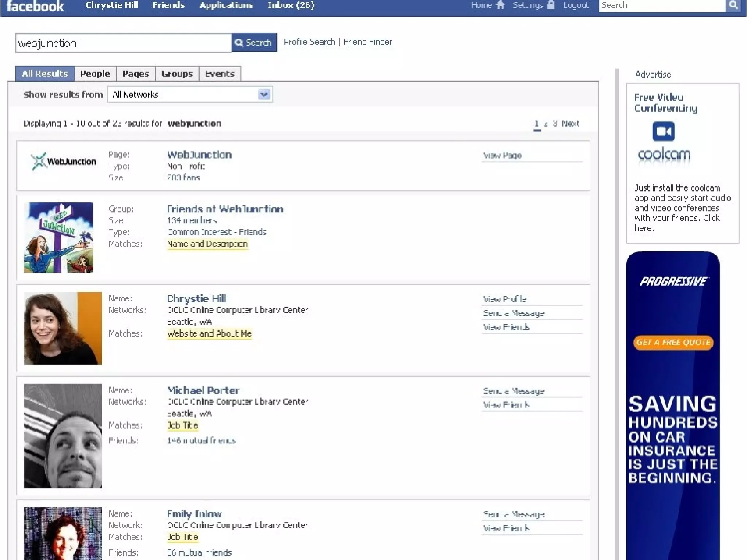Screen dimensions: 747x560
Task: Click the Facebook logo
Action: (x=35, y=6)
